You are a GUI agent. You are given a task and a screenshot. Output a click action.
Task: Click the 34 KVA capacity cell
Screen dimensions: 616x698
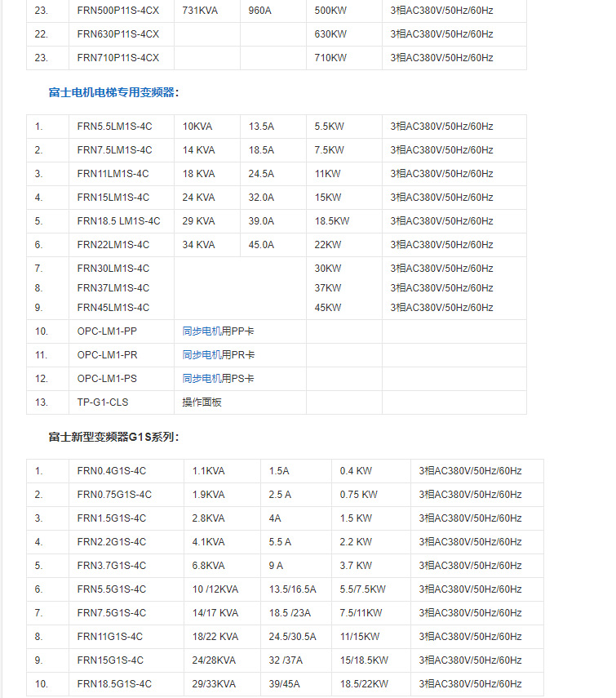[207, 244]
